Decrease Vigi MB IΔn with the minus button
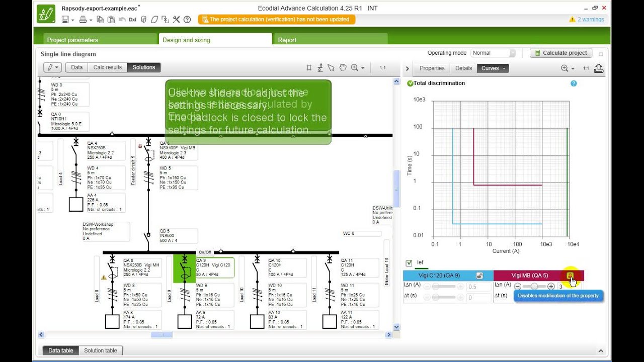This screenshot has height=362, width=644. pyautogui.click(x=518, y=287)
